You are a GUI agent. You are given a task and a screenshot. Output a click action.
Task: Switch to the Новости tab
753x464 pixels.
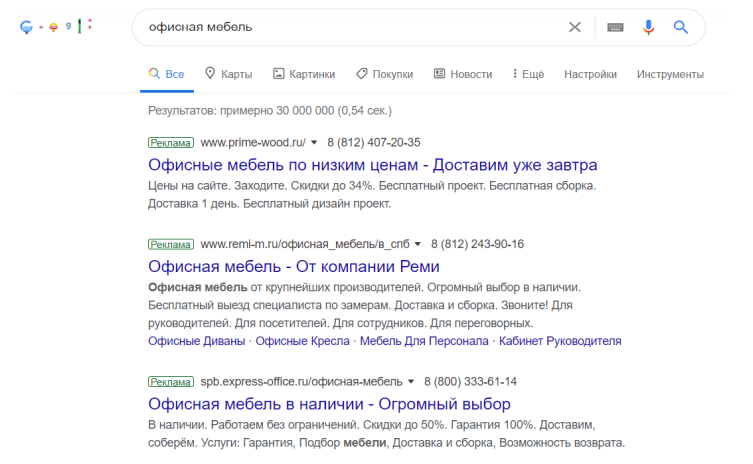[462, 74]
